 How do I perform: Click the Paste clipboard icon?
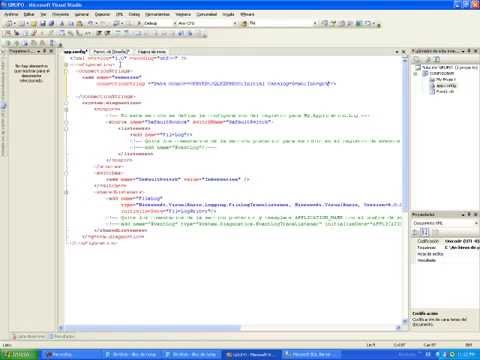pos(79,23)
